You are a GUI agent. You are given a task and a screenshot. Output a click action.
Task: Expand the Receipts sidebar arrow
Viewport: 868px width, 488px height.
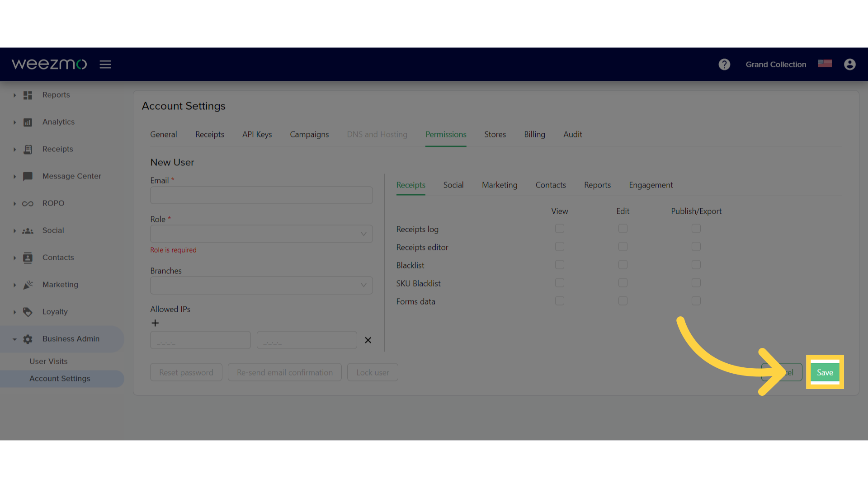(x=14, y=150)
